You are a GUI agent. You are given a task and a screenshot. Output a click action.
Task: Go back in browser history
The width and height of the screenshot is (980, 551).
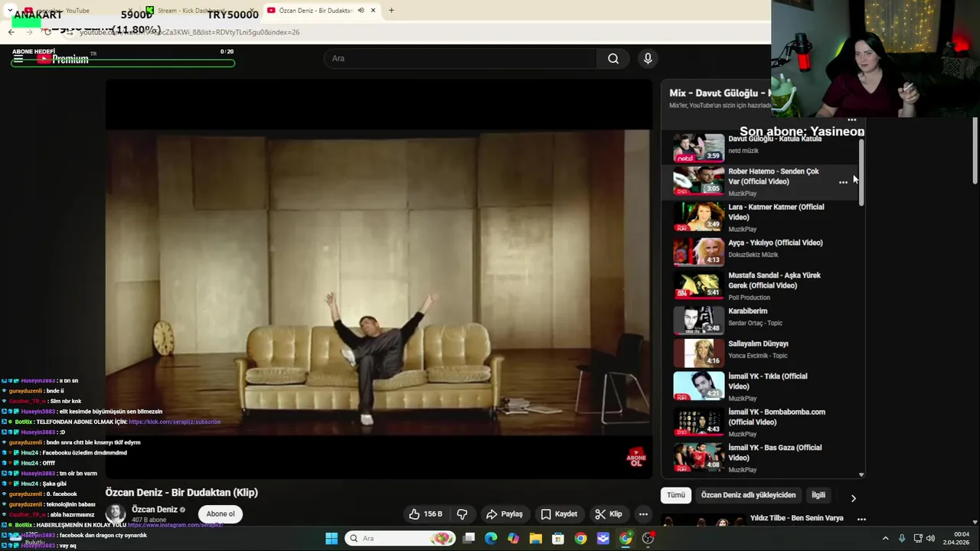11,32
